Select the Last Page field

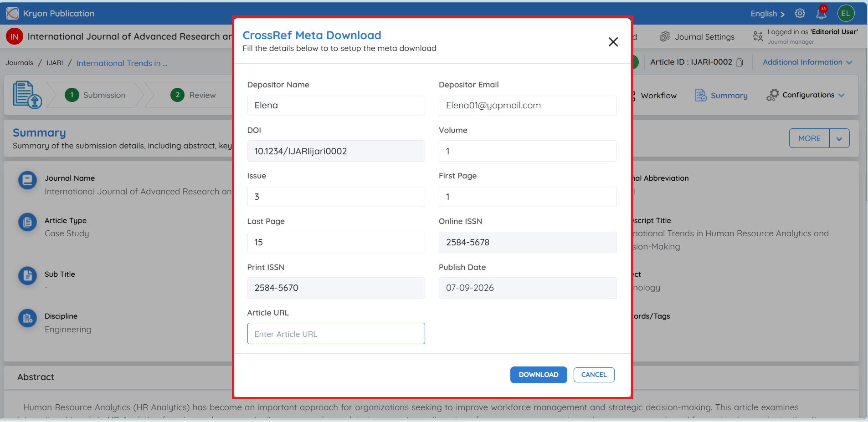336,242
